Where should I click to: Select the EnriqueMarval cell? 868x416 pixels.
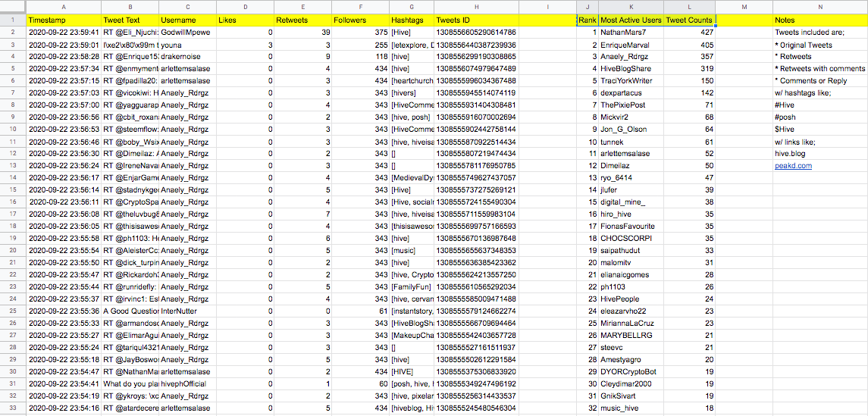click(631, 44)
